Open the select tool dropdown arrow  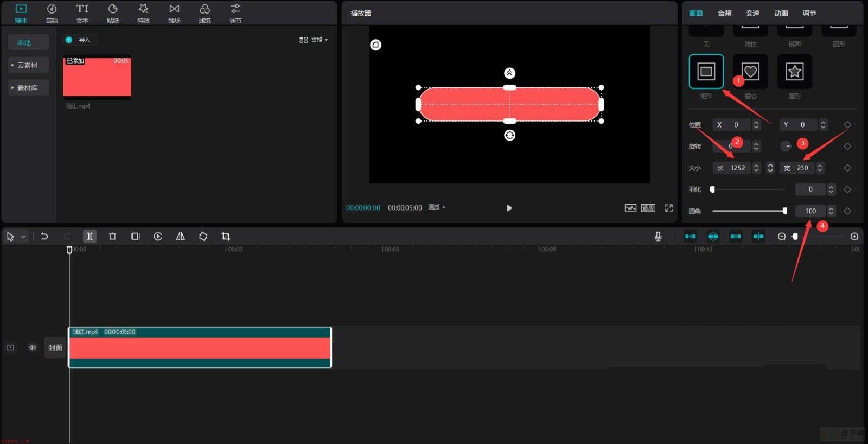tap(23, 237)
